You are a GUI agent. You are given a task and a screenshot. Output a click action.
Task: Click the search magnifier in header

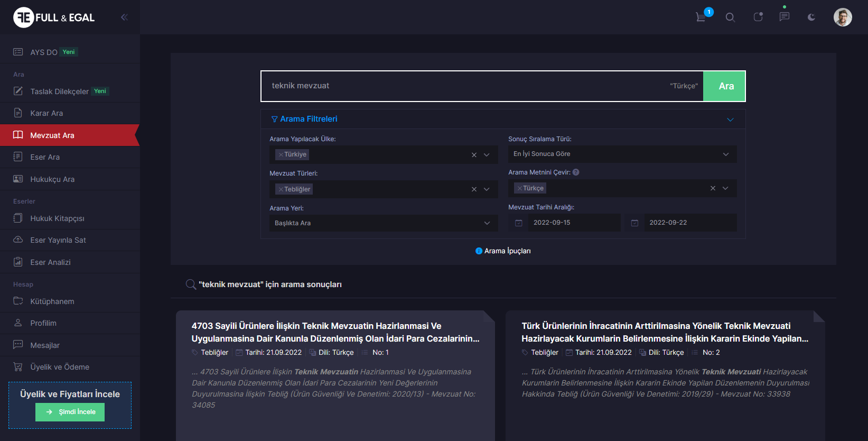[x=730, y=17]
